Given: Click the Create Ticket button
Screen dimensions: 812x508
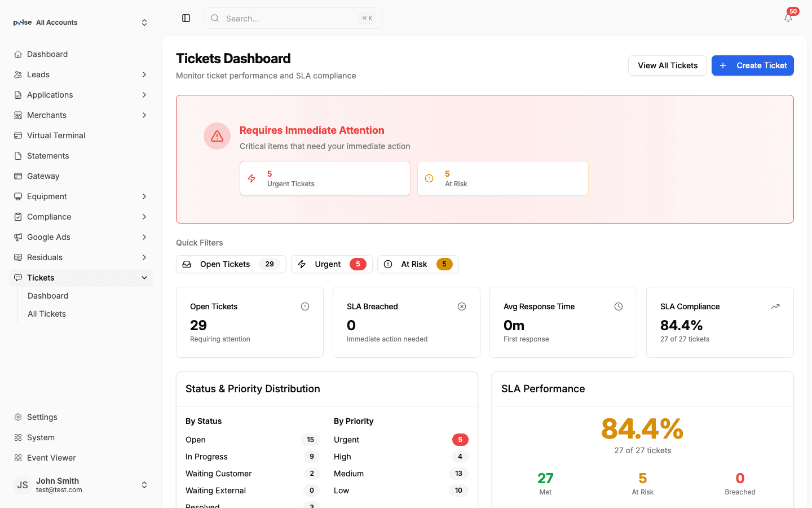Looking at the screenshot, I should coord(752,65).
